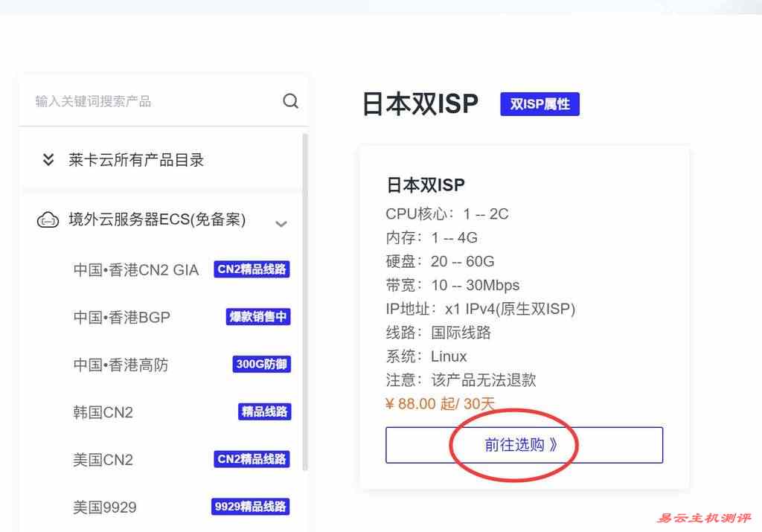Click the CN2精品线路 badge on 美国CN2
Viewport: 762px width, 532px height.
[x=252, y=459]
